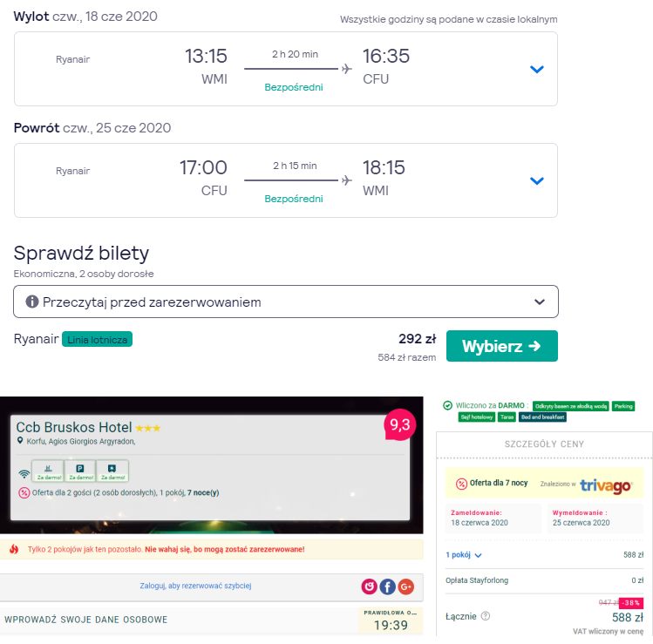
Task: Click the question mark next to Łącznie
Action: 485,616
